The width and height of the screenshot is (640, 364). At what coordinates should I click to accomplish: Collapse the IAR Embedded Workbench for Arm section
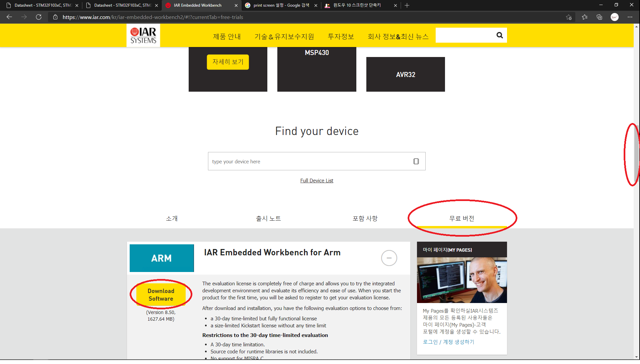coord(389,258)
